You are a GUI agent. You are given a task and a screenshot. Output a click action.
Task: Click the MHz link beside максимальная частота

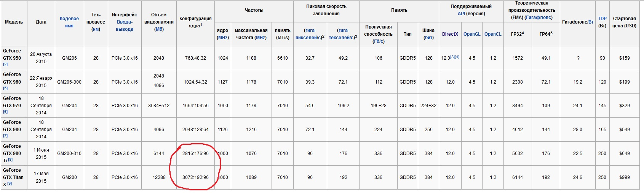[x=261, y=38]
